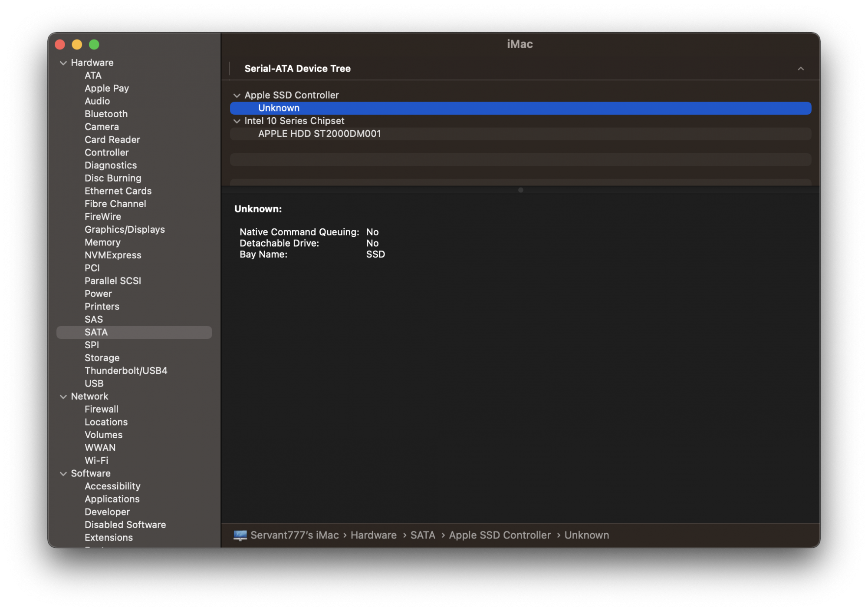Open Applications under Software
The height and width of the screenshot is (611, 868).
pyautogui.click(x=112, y=499)
